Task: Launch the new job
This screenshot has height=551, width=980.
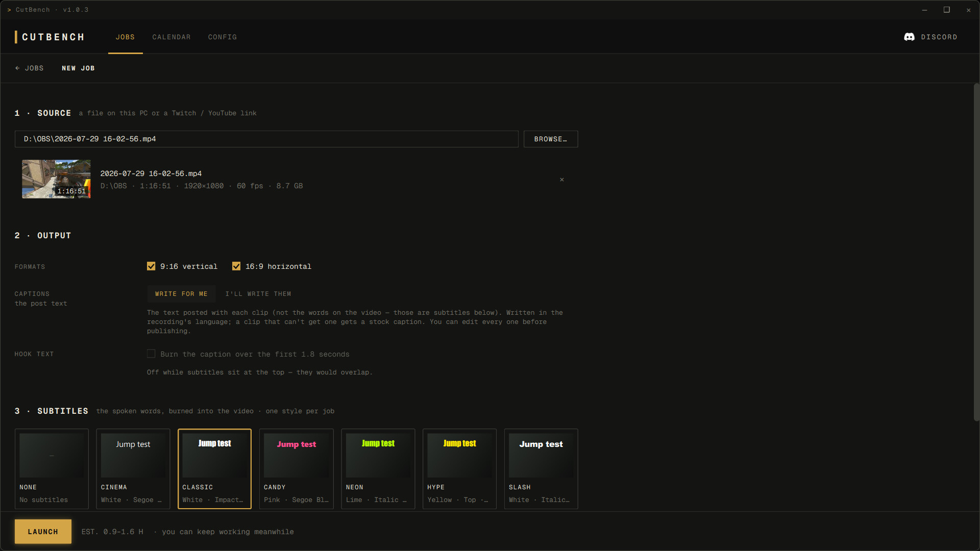Action: pyautogui.click(x=43, y=532)
